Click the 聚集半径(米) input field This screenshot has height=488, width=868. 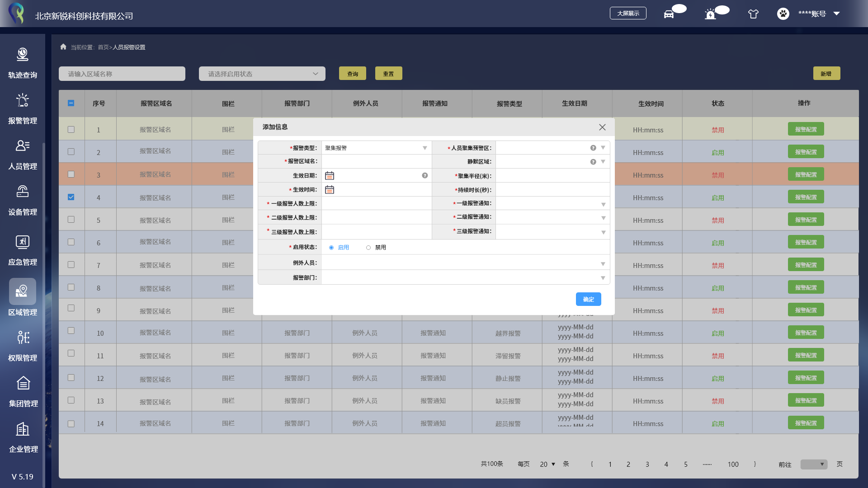click(x=552, y=176)
